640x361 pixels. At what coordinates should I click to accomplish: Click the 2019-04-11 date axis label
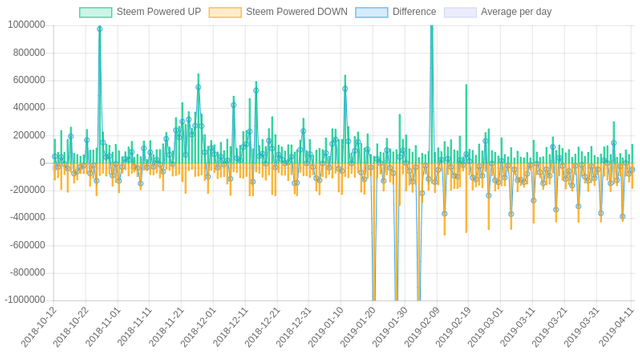click(x=617, y=327)
